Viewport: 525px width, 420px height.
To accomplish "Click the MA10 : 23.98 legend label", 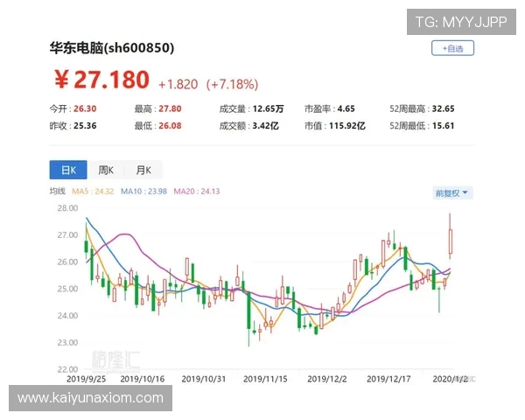I will pyautogui.click(x=143, y=192).
